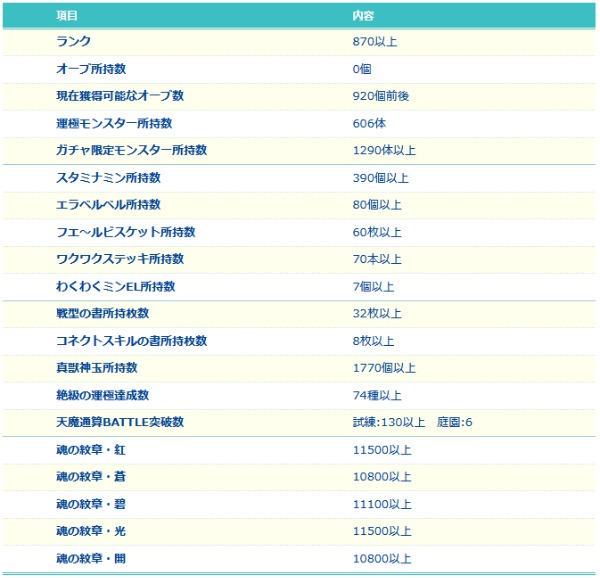Select the 魂の紋章・光 label
The width and height of the screenshot is (600, 578).
[x=91, y=531]
